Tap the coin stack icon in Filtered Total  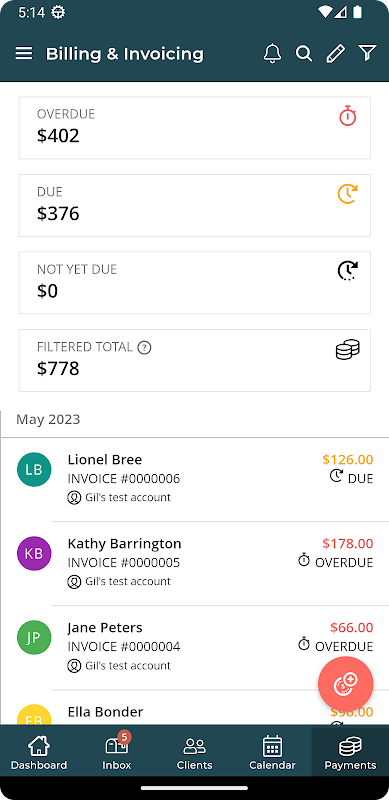(x=348, y=349)
